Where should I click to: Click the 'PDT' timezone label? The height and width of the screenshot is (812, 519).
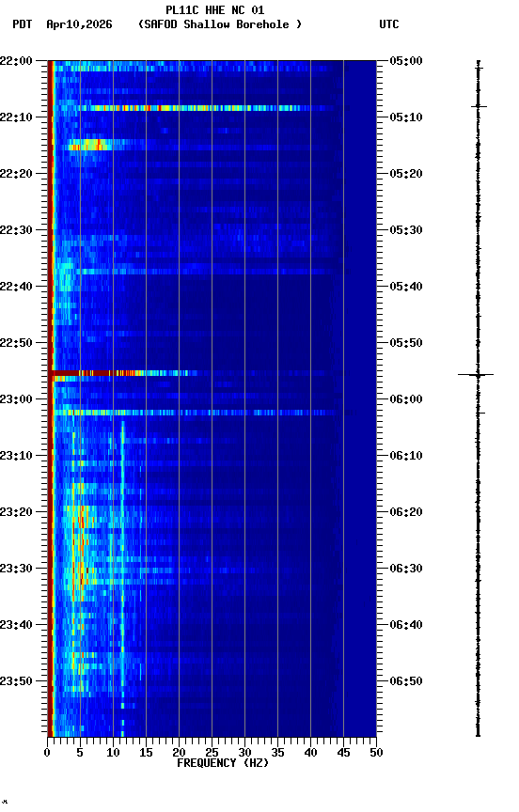[23, 24]
